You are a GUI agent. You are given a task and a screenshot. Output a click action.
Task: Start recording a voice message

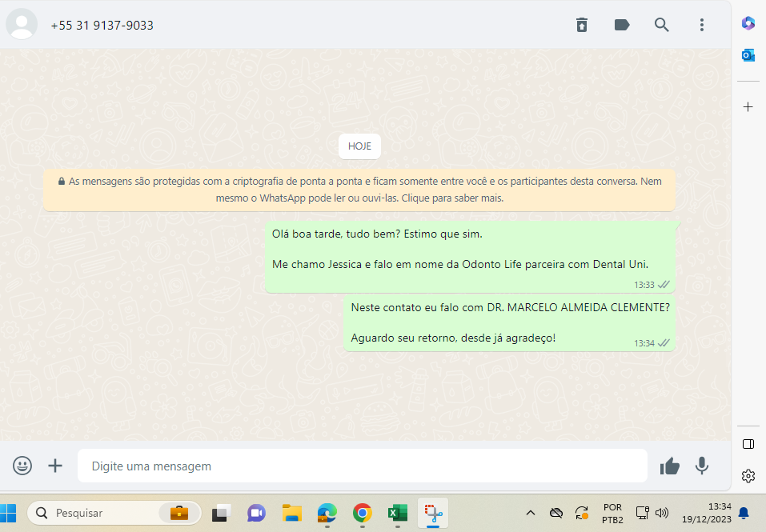click(701, 466)
